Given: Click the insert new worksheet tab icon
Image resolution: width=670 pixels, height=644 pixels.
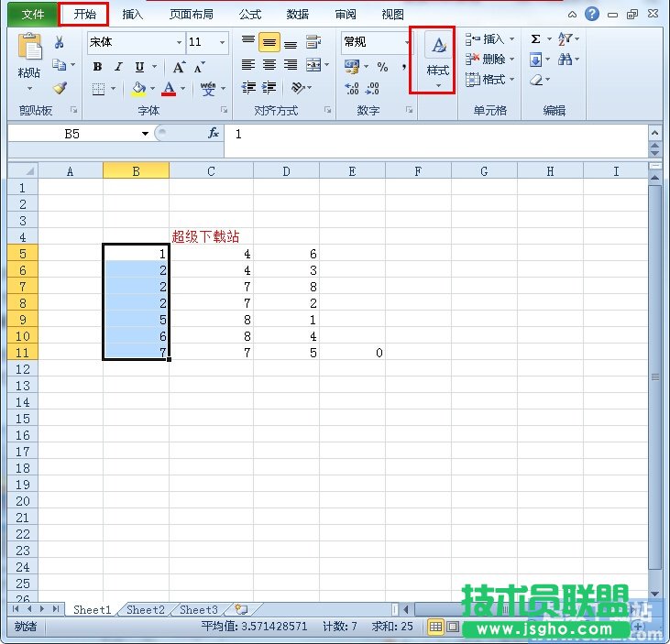Looking at the screenshot, I should pyautogui.click(x=241, y=609).
